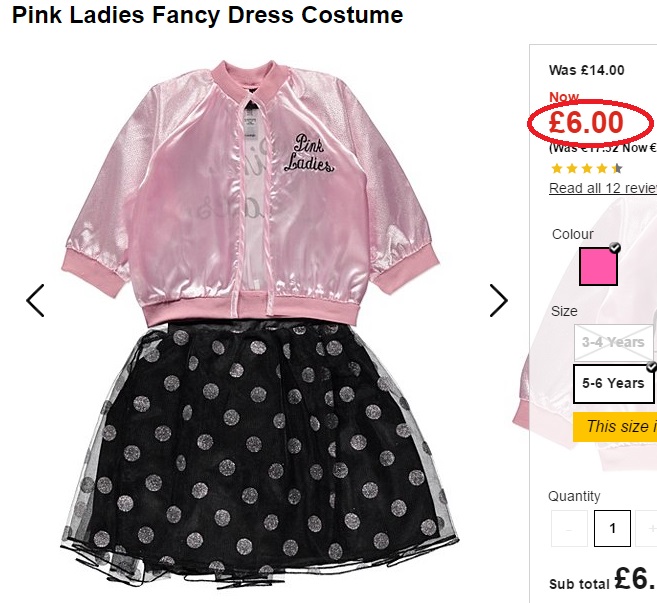Choose the 3-4 Years size option
The image size is (657, 603).
click(x=613, y=342)
